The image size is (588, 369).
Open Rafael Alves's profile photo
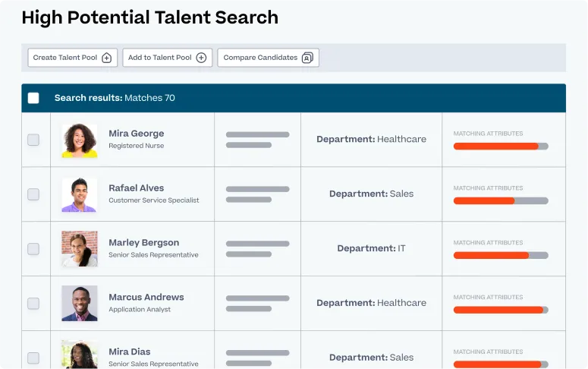coord(80,194)
